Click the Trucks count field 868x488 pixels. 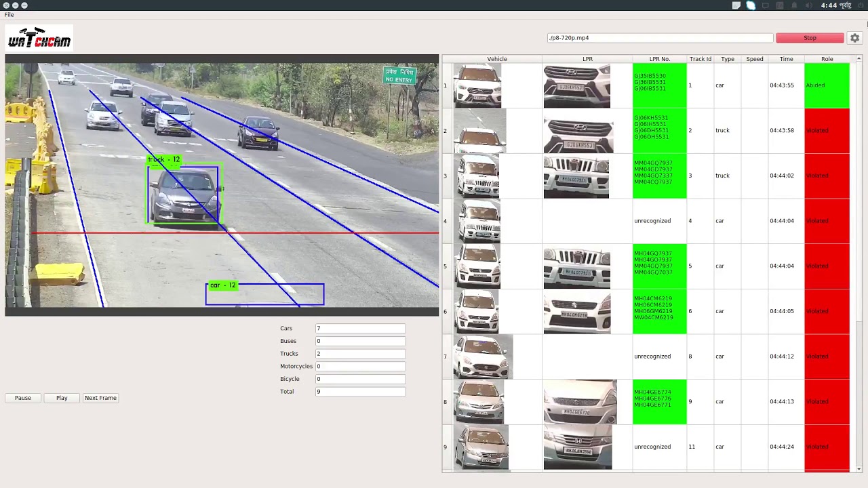click(x=360, y=354)
